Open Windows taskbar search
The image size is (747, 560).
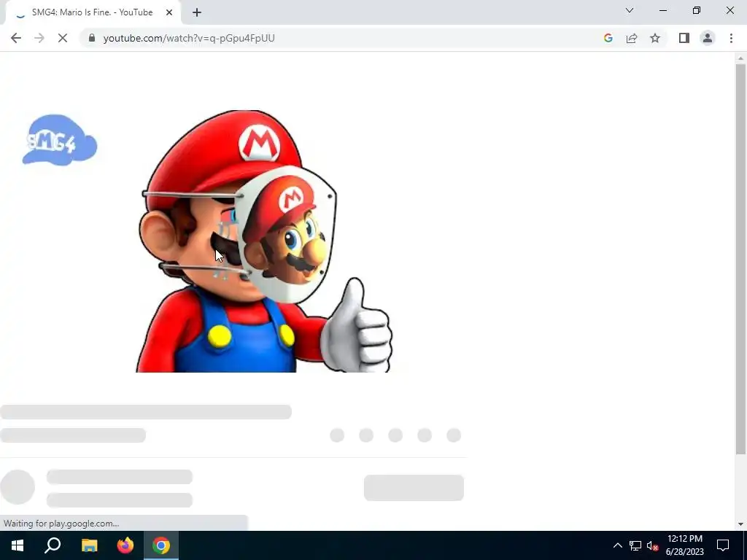(x=53, y=545)
